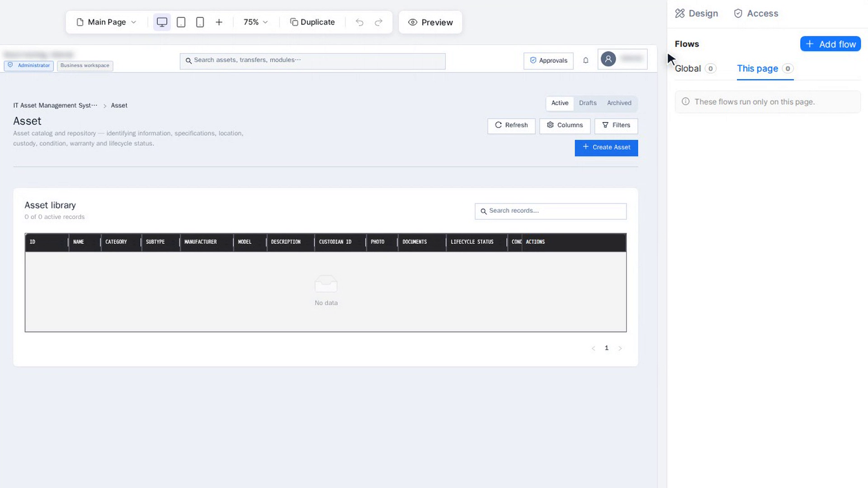
Task: Click the Duplicate button
Action: [x=312, y=22]
